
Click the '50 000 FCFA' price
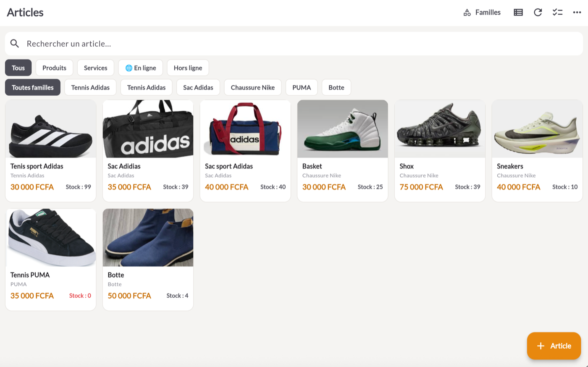[129, 296]
